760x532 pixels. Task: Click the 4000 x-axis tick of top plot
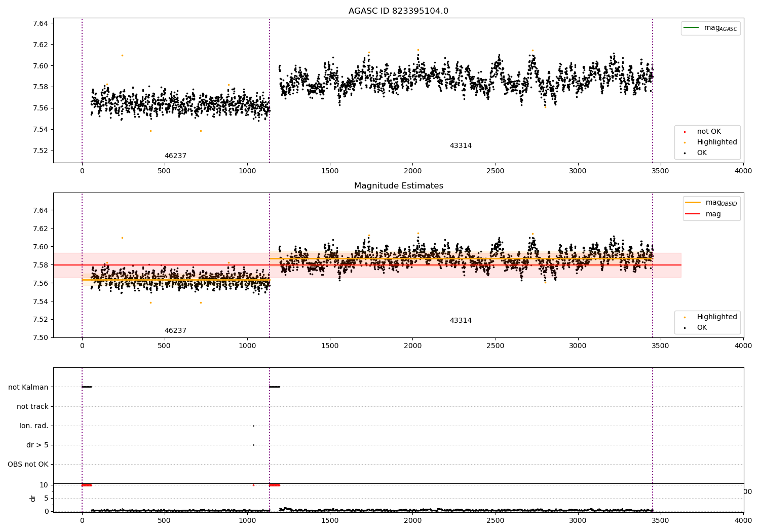tap(743, 171)
